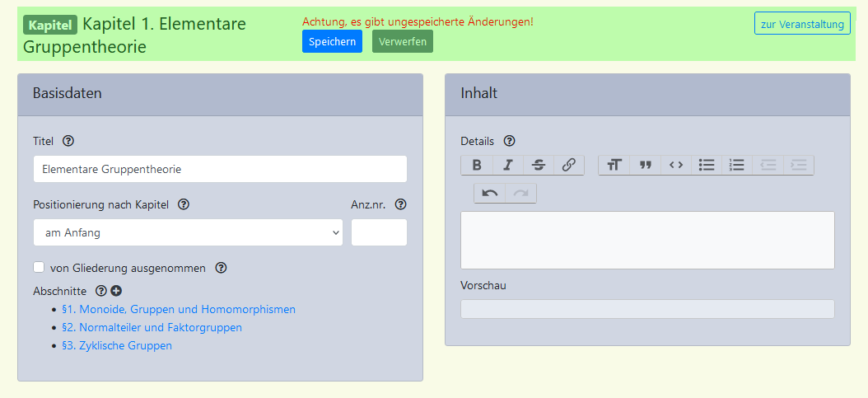This screenshot has height=398, width=868.
Task: Click the green 'Kapitel' badge
Action: tap(50, 25)
